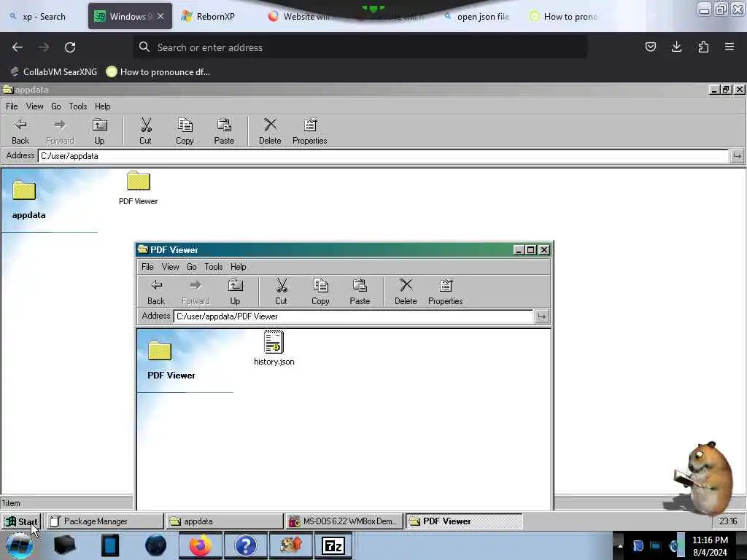
Task: Click the Go arrow beside appdata address bar
Action: [x=737, y=156]
